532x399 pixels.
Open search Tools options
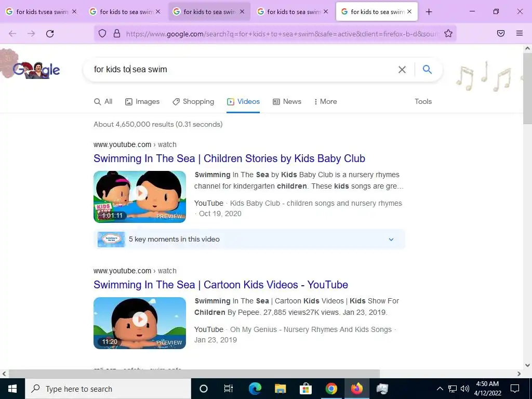(423, 101)
